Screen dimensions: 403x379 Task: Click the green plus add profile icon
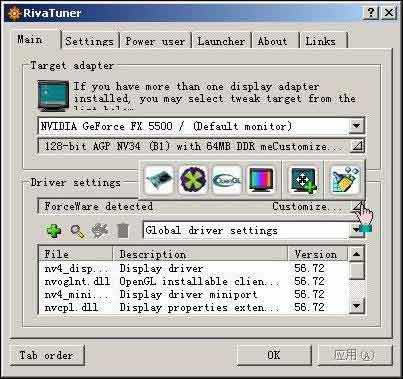(54, 231)
